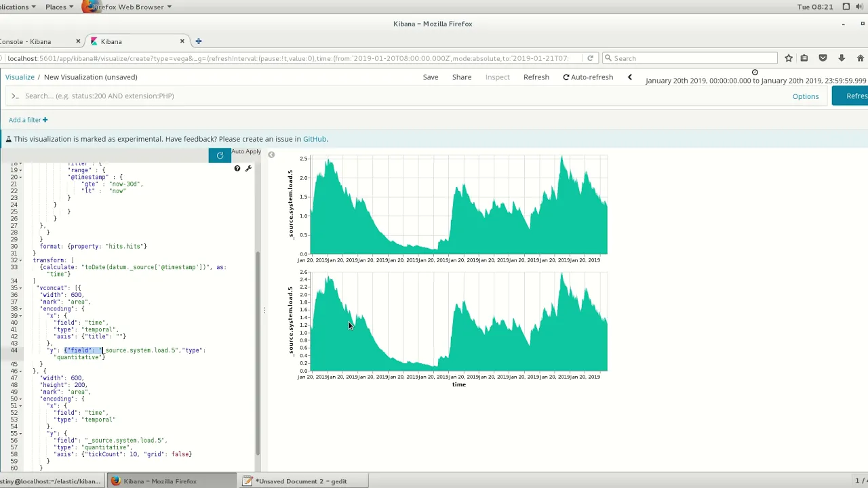Click the Tue 08:21 clock
Screen dimensions: 868x488
pos(815,7)
